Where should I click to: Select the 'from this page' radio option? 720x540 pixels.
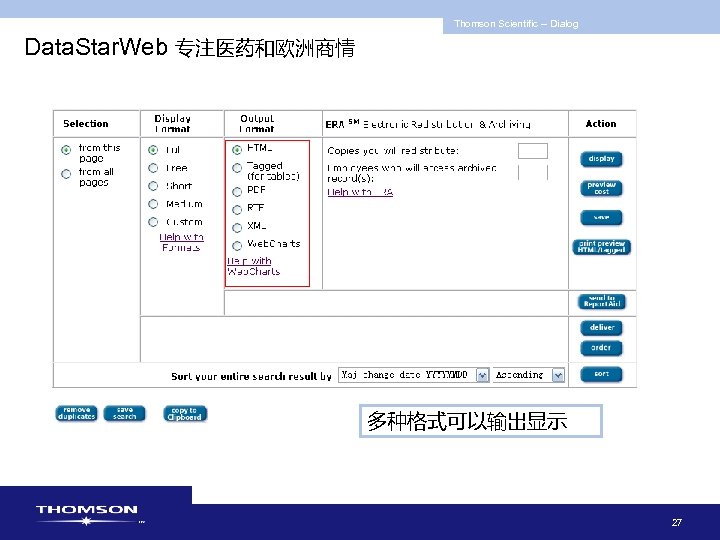[x=66, y=150]
